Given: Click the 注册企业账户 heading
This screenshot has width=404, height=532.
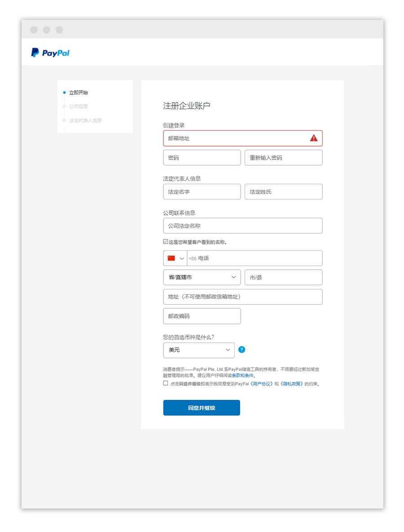Looking at the screenshot, I should click(186, 106).
